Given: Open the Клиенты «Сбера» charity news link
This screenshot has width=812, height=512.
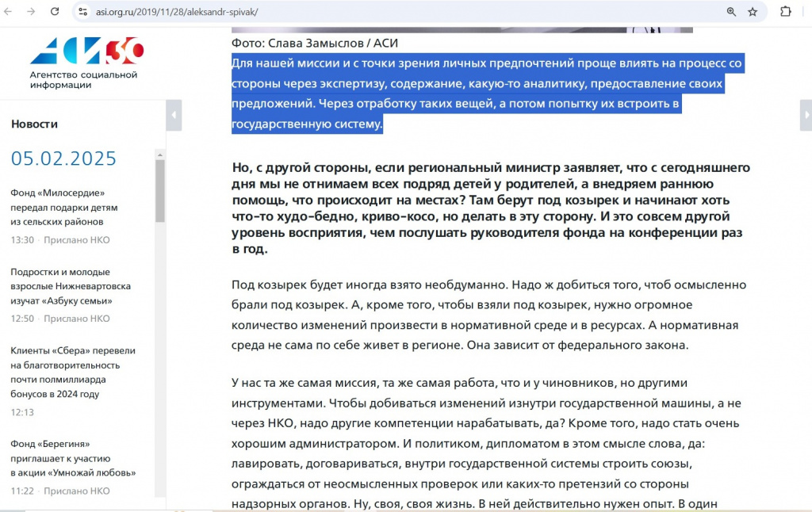Looking at the screenshot, I should point(73,372).
